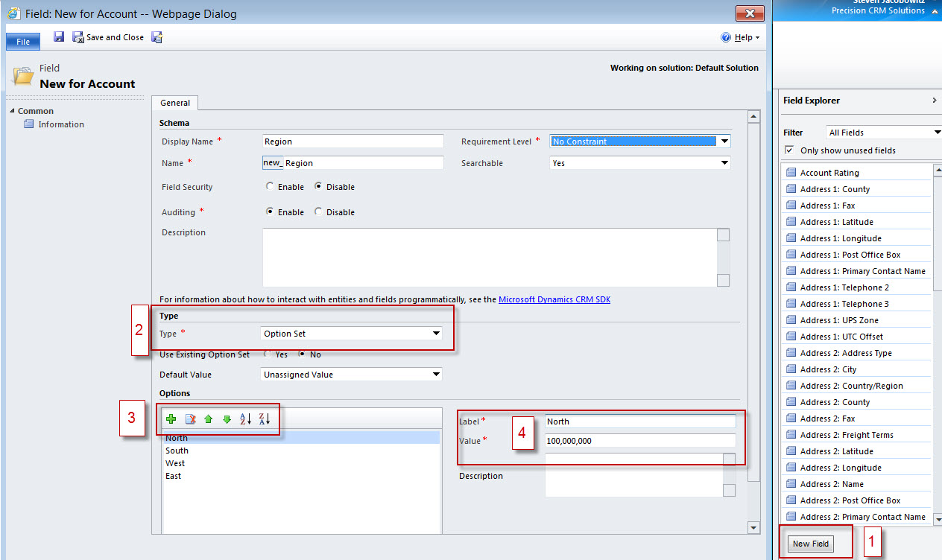Screen dimensions: 942x560
Task: Click the New Field button
Action: tap(810, 544)
